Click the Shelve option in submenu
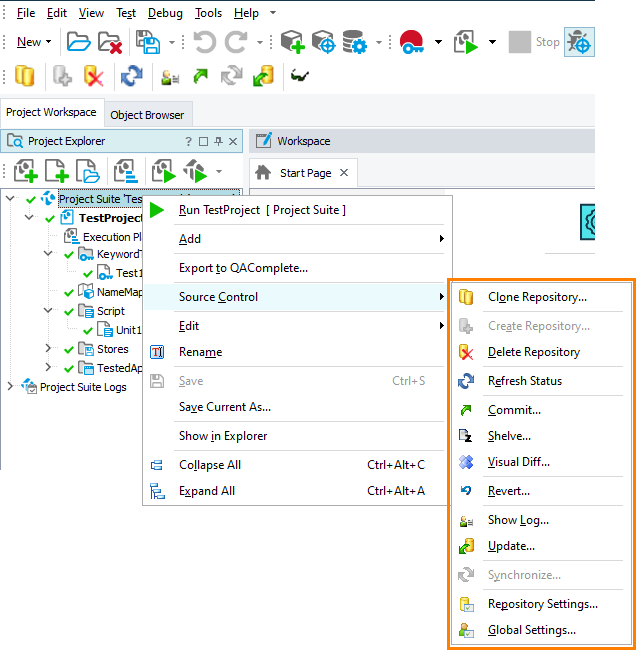Viewport: 636px width, 650px height. 509,436
